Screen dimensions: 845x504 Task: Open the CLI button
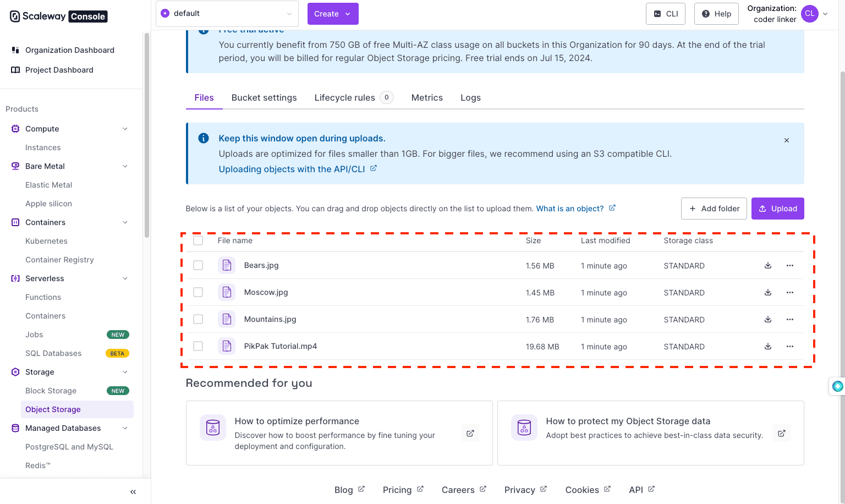click(666, 14)
